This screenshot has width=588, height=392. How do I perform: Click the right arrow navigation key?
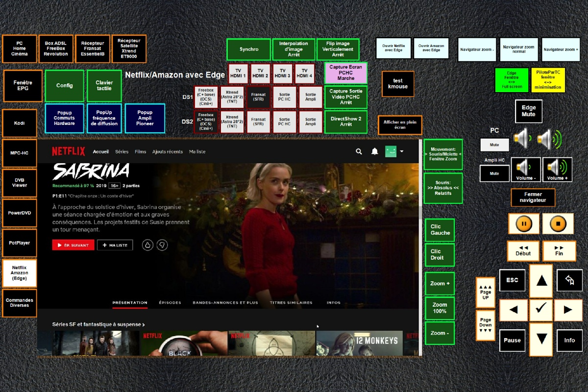(568, 310)
